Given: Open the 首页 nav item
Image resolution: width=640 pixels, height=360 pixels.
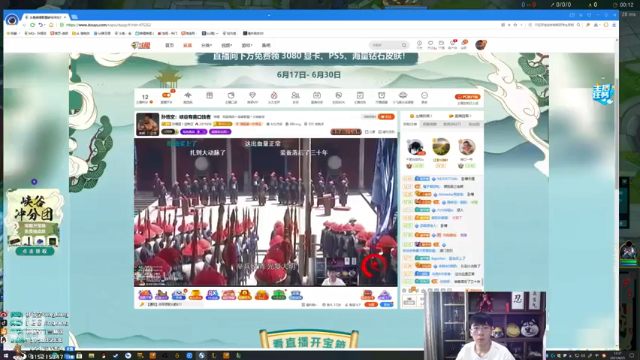Looking at the screenshot, I should 169,45.
